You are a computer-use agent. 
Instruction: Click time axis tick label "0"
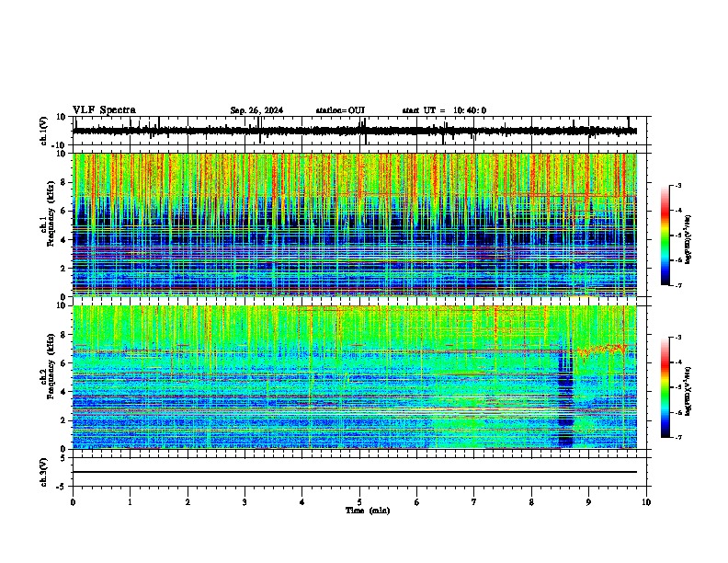click(73, 502)
